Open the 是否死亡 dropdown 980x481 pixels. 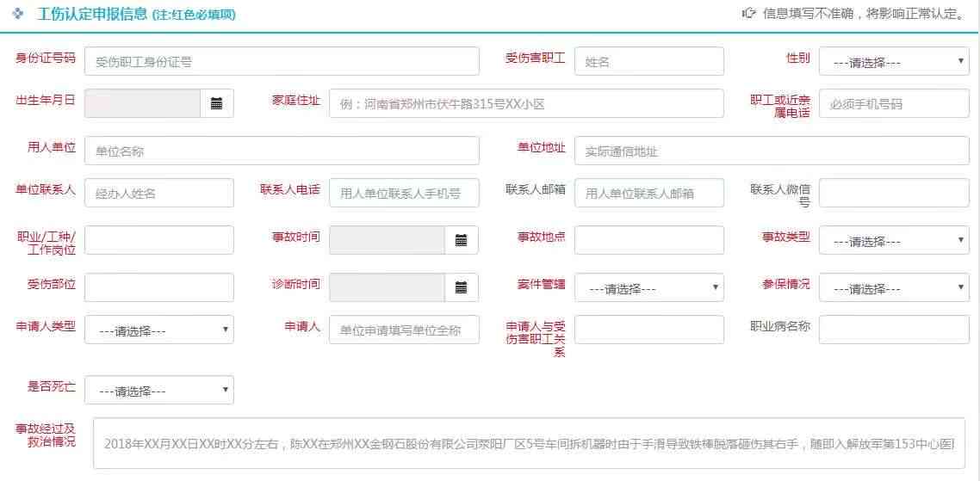point(159,390)
